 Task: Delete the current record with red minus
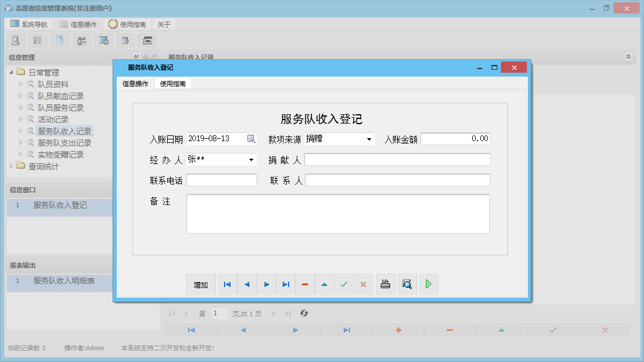[x=305, y=284]
